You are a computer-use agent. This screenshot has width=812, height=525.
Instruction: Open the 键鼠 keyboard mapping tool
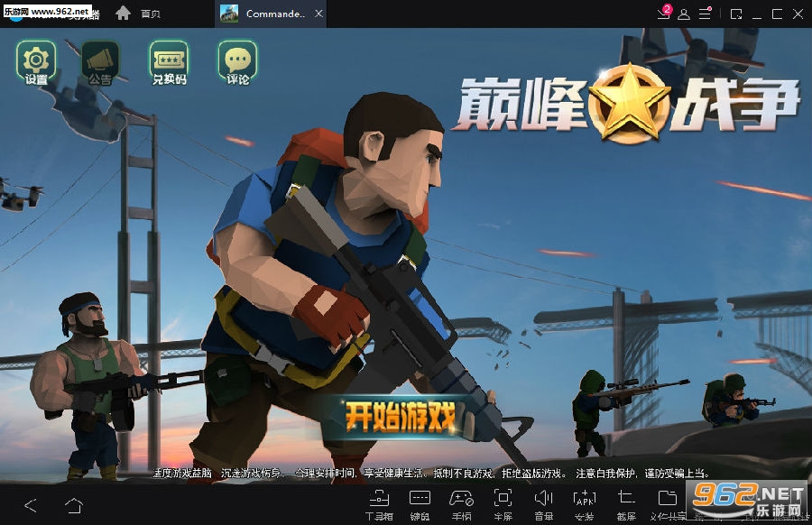pyautogui.click(x=420, y=505)
